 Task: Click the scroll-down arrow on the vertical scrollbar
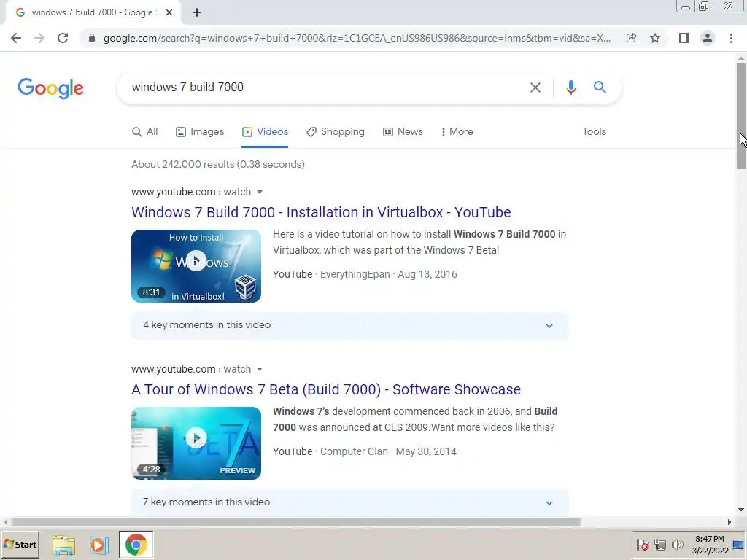(741, 510)
